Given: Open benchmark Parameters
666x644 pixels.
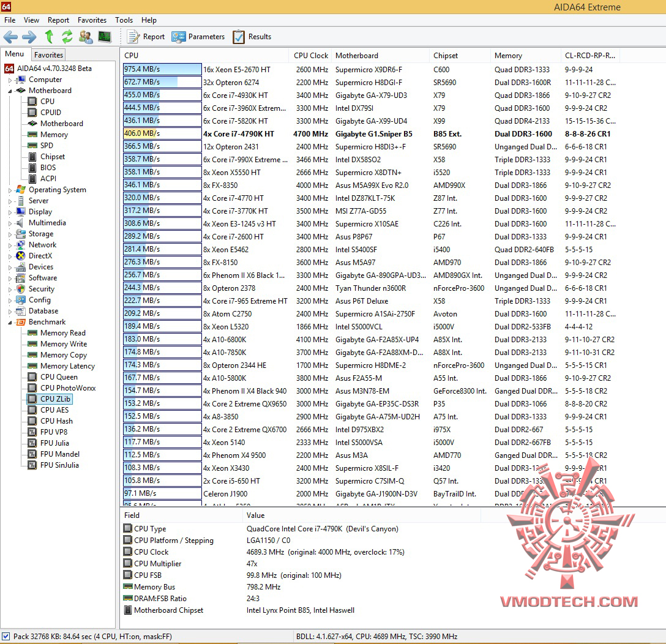Looking at the screenshot, I should point(198,37).
